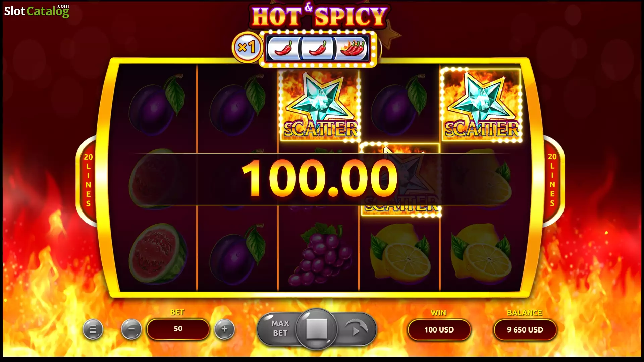Click the right 20 LINES indicator
The image size is (644, 362).
pos(552,180)
